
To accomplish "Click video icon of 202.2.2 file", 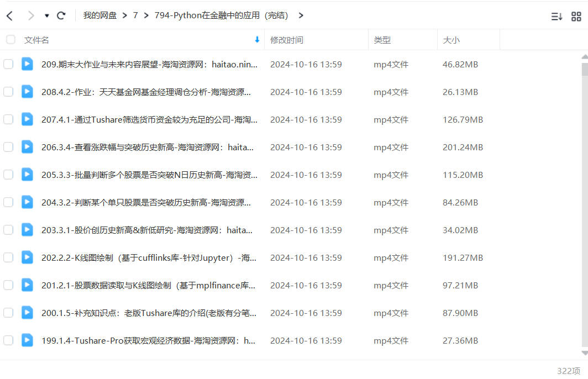I will pyautogui.click(x=27, y=257).
